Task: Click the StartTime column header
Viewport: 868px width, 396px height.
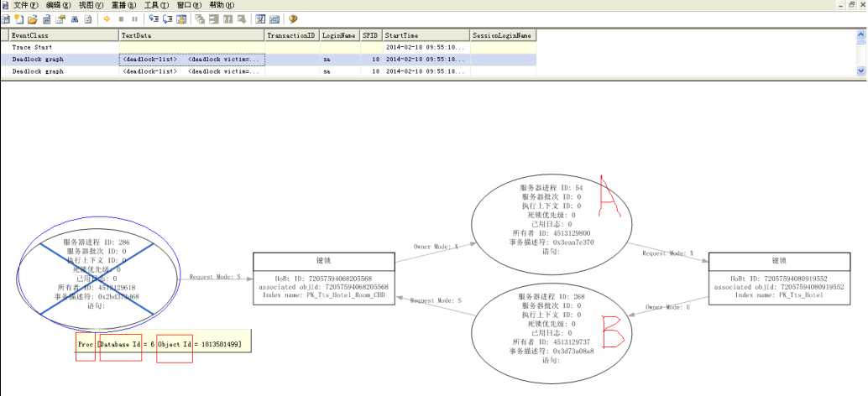Action: [x=426, y=35]
